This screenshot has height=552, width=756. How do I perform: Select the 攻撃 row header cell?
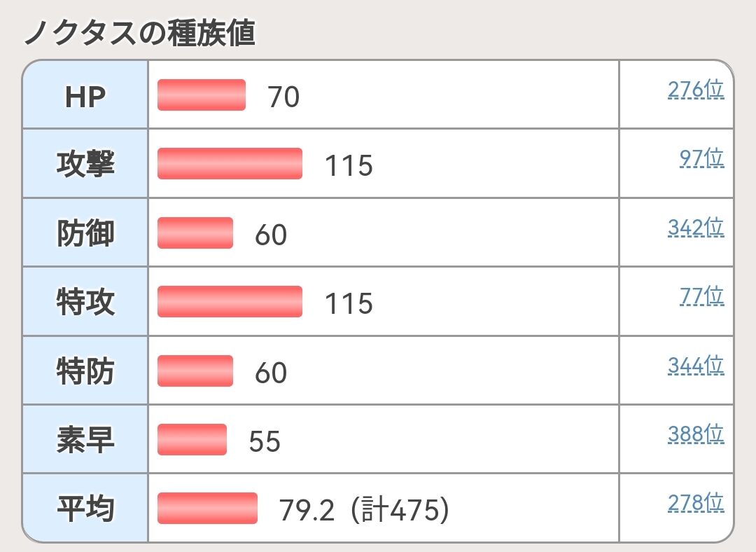click(x=85, y=164)
